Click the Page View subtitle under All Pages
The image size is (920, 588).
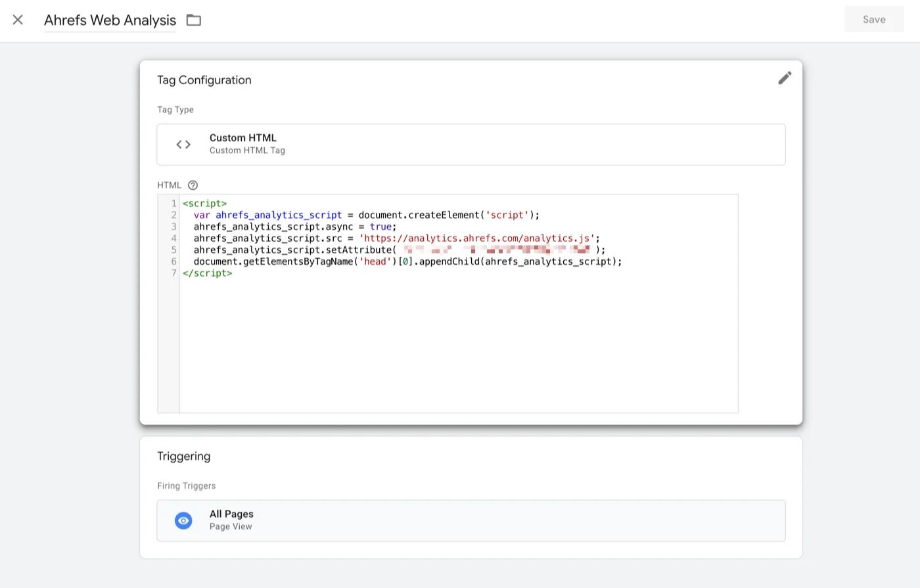pos(231,527)
